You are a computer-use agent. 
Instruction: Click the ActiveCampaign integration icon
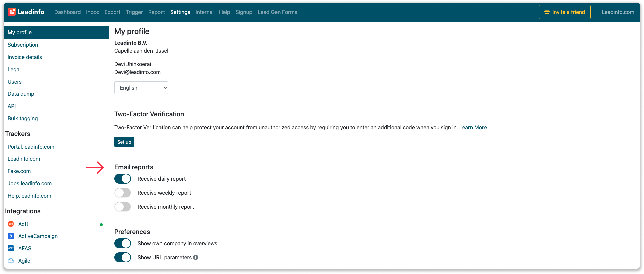click(x=11, y=236)
